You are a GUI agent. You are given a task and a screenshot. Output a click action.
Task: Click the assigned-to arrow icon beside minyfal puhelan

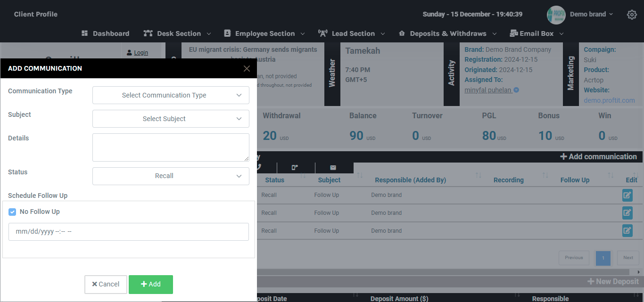(516, 90)
